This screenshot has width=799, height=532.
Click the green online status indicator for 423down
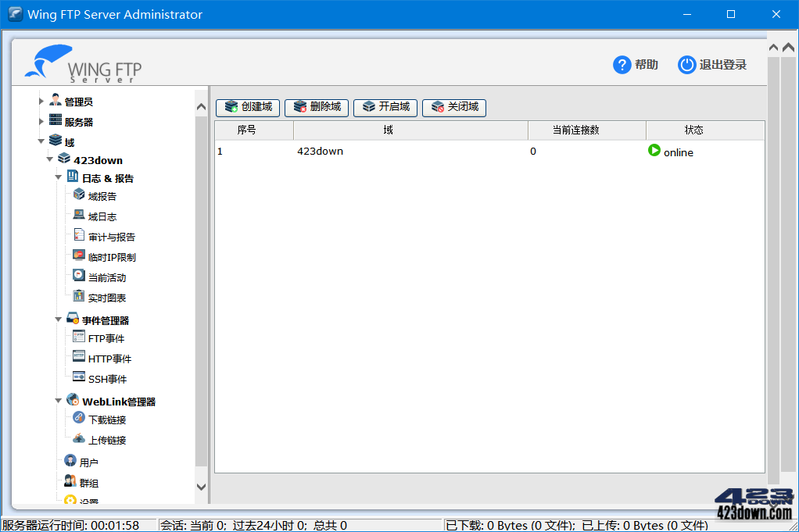coord(655,152)
